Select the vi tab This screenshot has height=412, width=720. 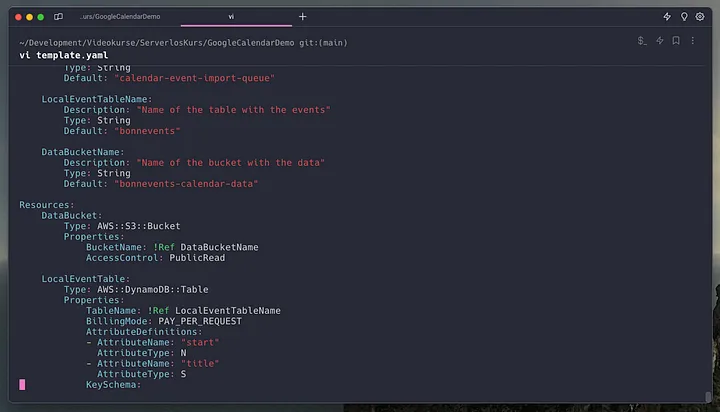pos(231,17)
